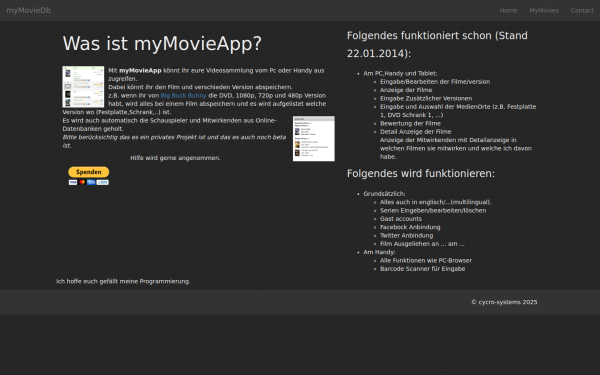This screenshot has width=600, height=375.
Task: Open the Contact menu item
Action: coord(582,10)
